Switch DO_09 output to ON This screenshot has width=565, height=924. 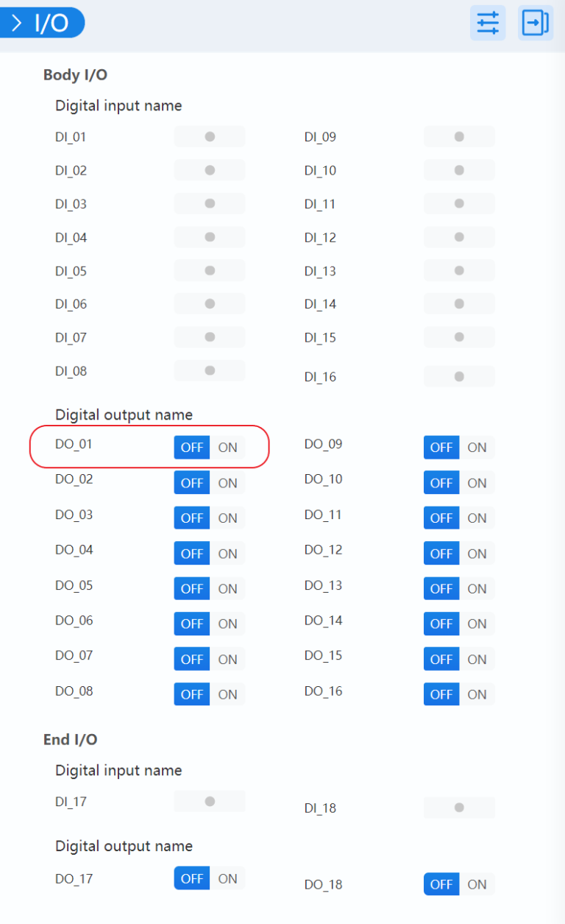coord(477,448)
